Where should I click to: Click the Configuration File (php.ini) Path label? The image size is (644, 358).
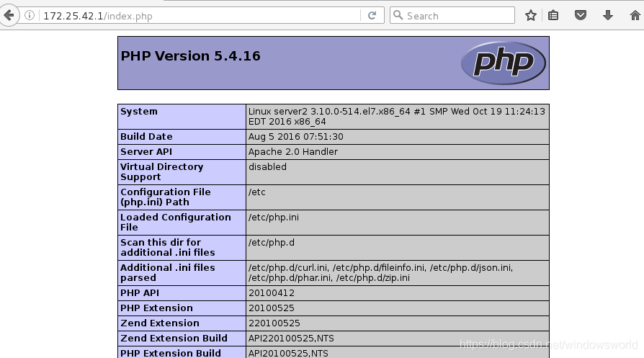coord(166,197)
